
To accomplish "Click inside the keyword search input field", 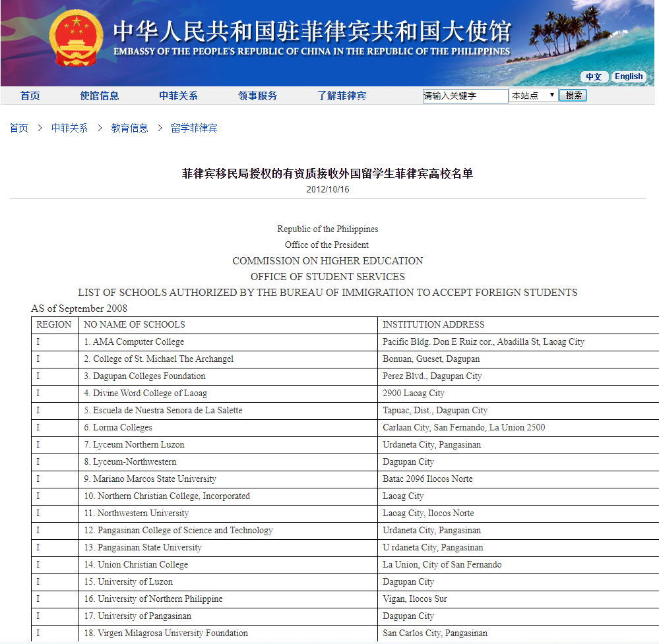I will pos(464,95).
